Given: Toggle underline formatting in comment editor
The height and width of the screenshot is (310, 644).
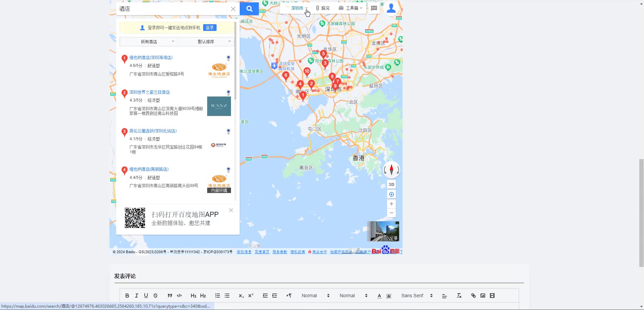Looking at the screenshot, I should pyautogui.click(x=146, y=296).
